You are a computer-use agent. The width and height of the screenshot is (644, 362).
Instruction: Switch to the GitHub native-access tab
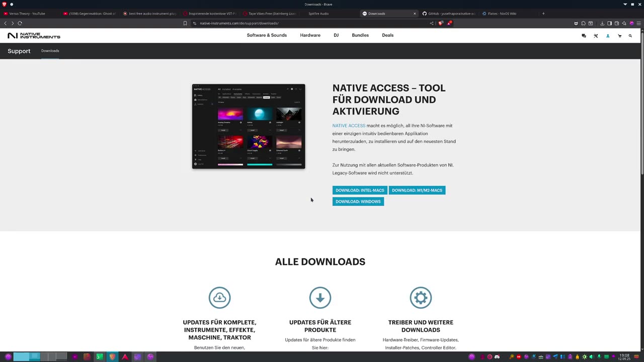[x=448, y=14]
